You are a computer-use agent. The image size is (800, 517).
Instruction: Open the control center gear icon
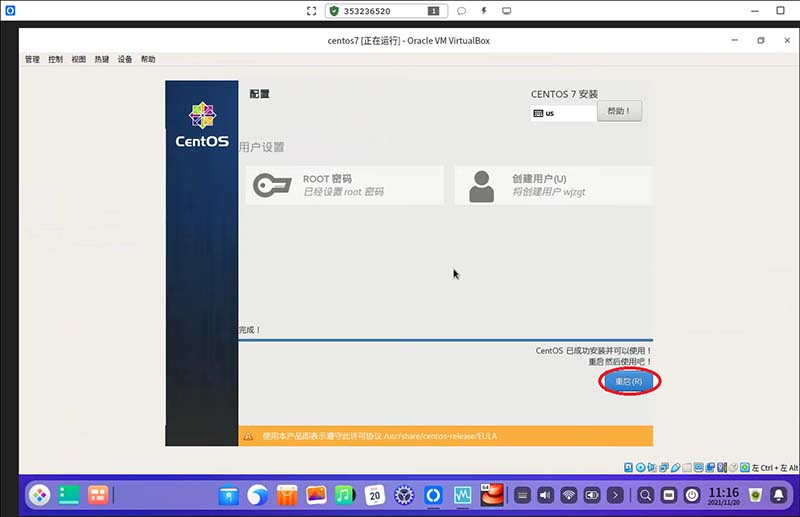tap(404, 495)
